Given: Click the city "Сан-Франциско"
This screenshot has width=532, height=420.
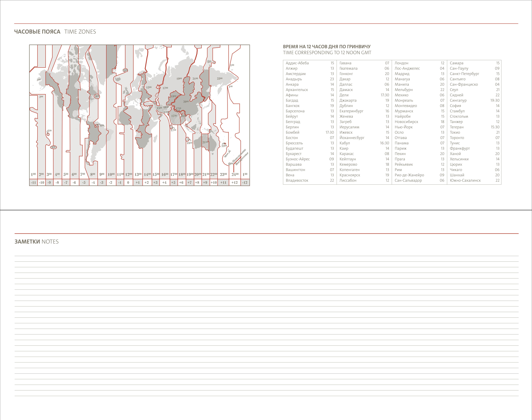Looking at the screenshot, I should point(464,84).
